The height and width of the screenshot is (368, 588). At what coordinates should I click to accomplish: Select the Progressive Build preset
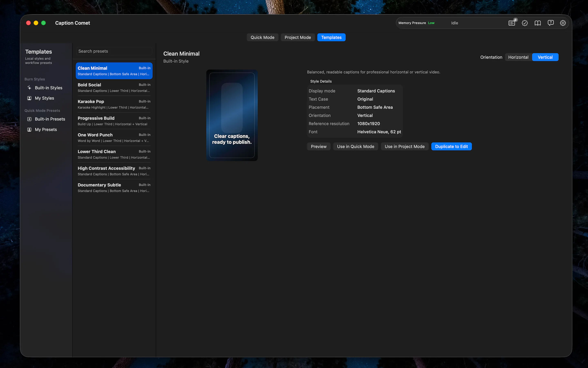[114, 121]
